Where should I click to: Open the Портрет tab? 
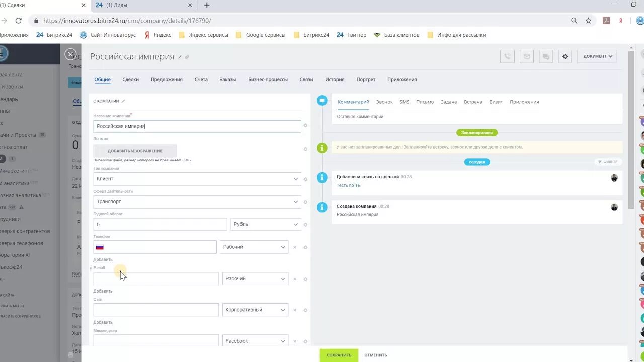[x=366, y=79]
